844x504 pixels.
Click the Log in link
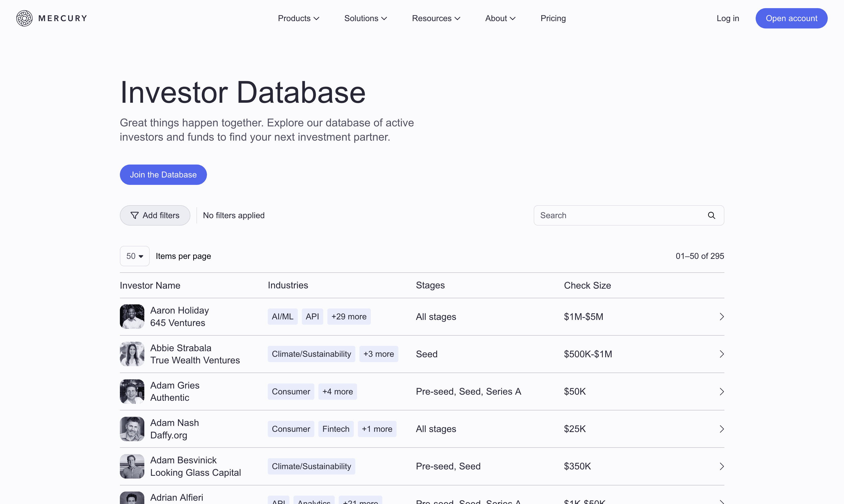[x=727, y=18]
